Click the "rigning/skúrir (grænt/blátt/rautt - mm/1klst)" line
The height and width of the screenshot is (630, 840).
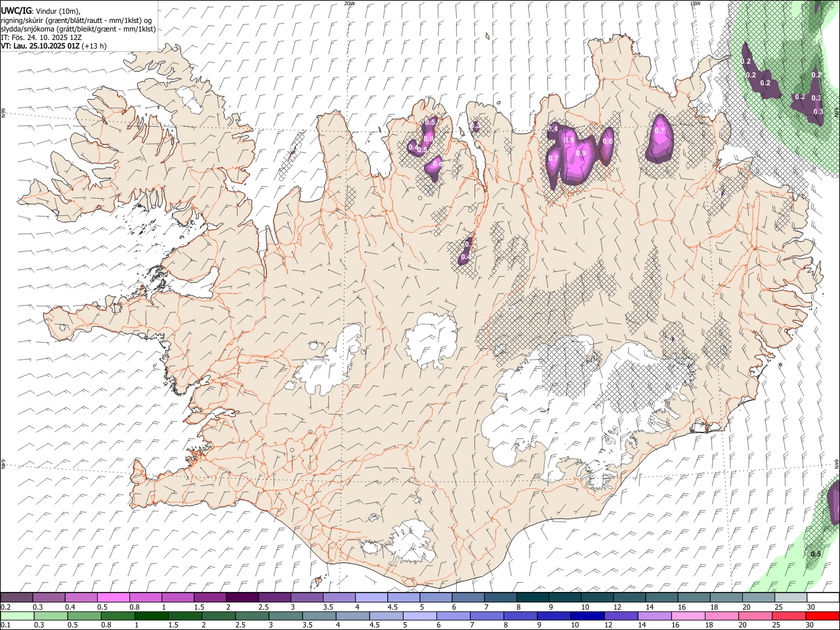[x=76, y=20]
